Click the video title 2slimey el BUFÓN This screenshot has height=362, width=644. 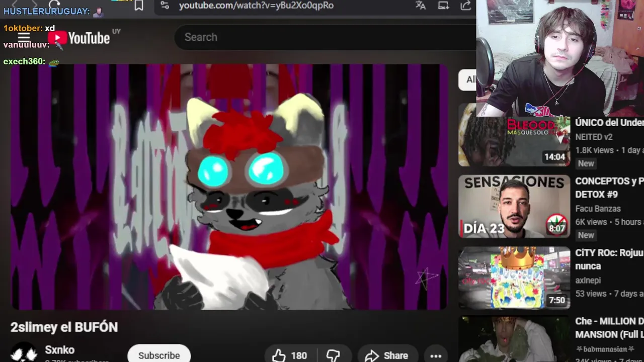64,327
